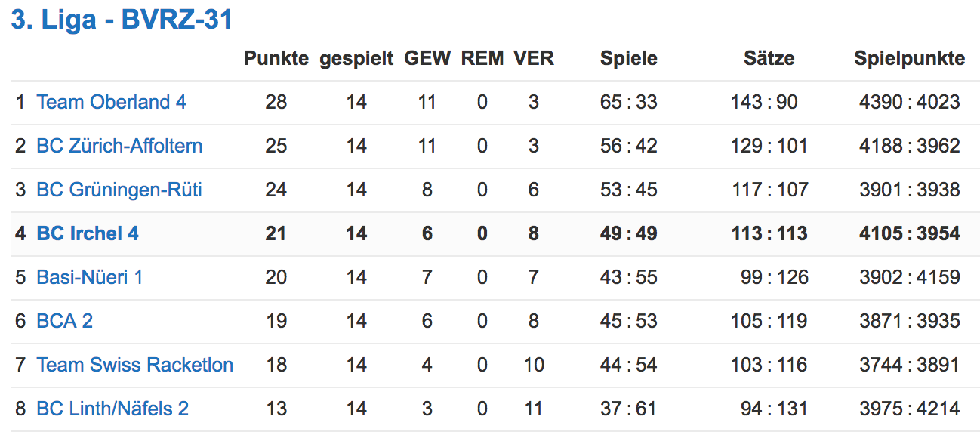Viewport: 980px width, 435px height.
Task: Open Team Swiss Racketlon link
Action: point(135,365)
